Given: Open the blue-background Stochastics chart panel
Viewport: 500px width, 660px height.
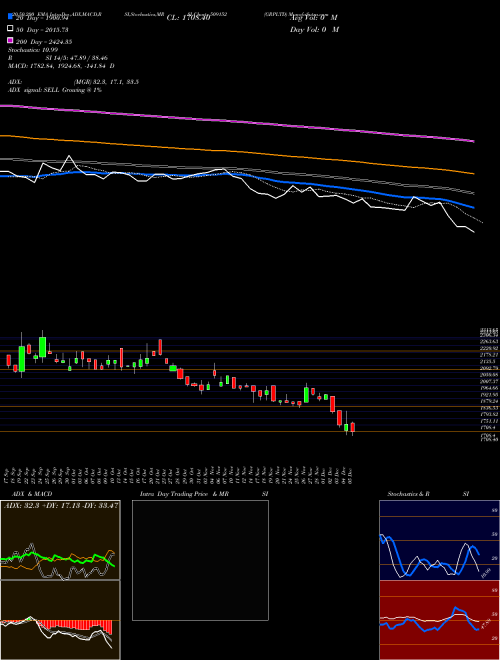Looking at the screenshot, I should coord(439,540).
